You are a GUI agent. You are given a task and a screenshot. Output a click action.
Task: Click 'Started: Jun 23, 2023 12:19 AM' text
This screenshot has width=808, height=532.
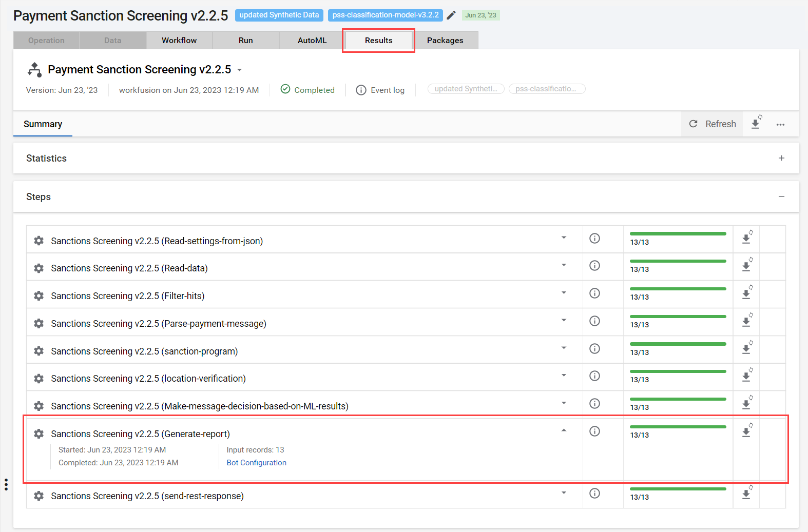(112, 450)
